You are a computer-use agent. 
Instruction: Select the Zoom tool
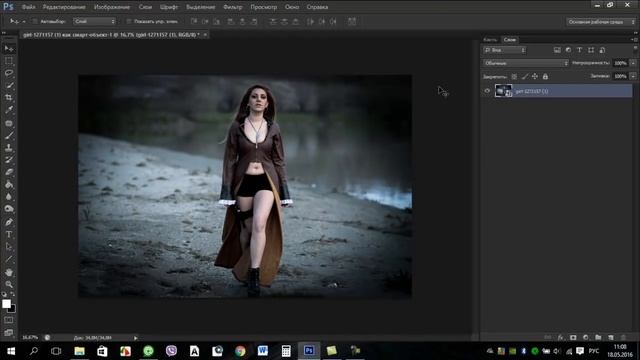pyautogui.click(x=9, y=284)
